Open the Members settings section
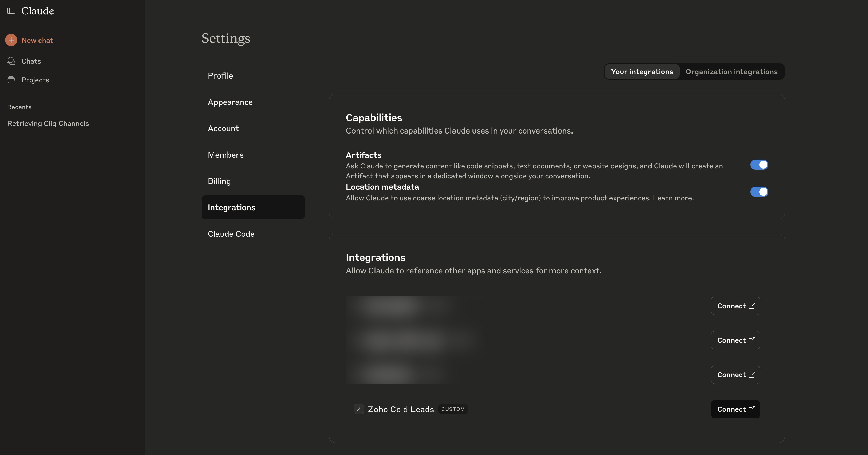The height and width of the screenshot is (455, 868). click(x=225, y=155)
